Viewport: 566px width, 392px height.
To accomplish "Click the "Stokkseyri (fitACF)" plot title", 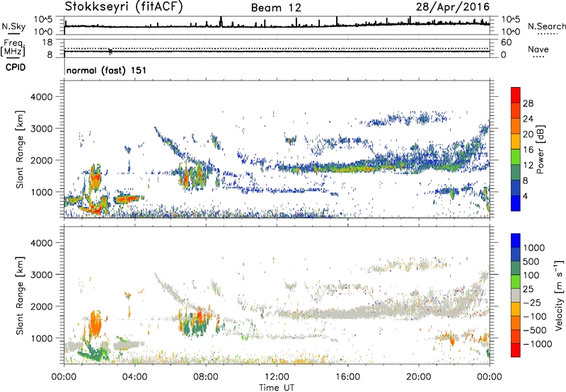I will [x=124, y=6].
